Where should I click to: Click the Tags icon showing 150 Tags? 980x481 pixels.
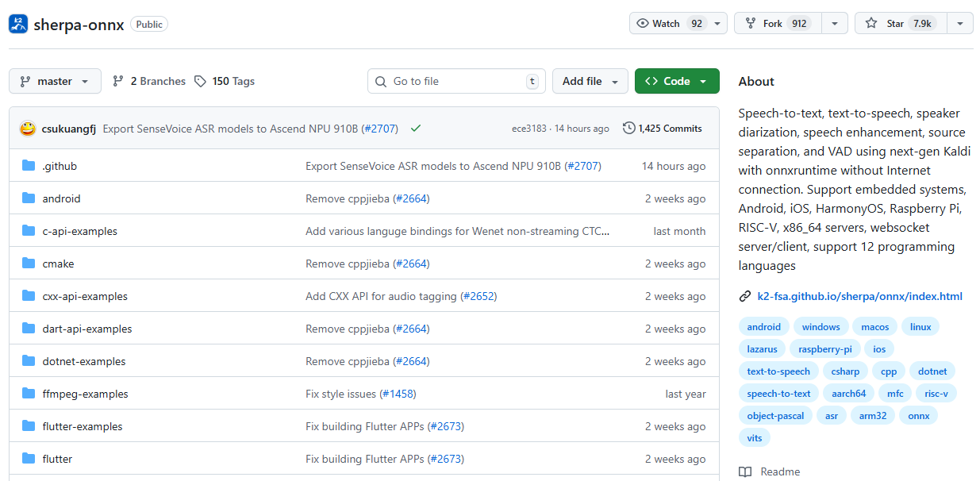(201, 81)
